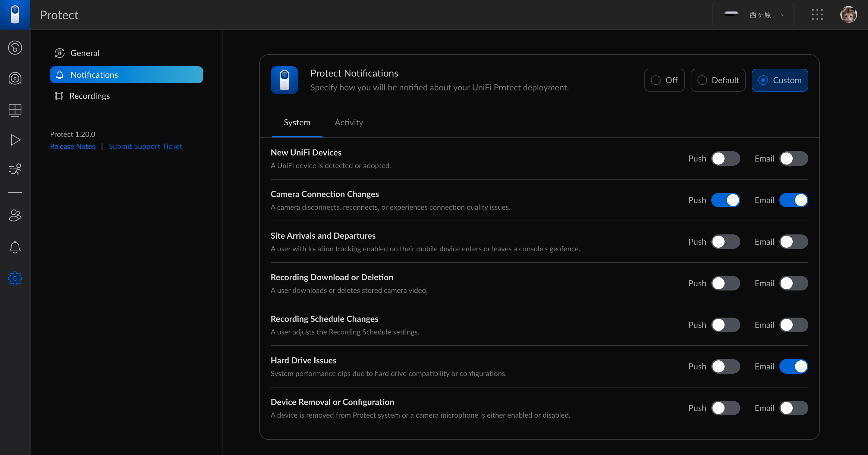The width and height of the screenshot is (868, 455).
Task: Switch to the System tab
Action: tap(297, 122)
